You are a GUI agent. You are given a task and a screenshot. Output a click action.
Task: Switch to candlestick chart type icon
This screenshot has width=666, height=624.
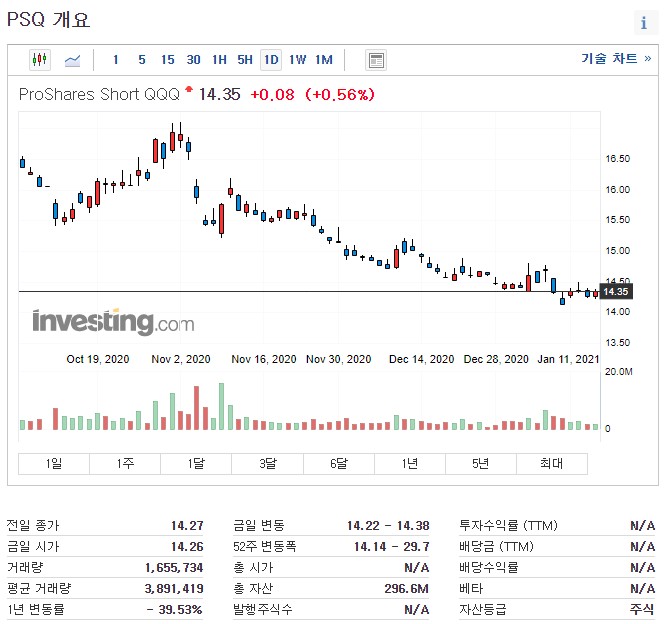point(40,60)
